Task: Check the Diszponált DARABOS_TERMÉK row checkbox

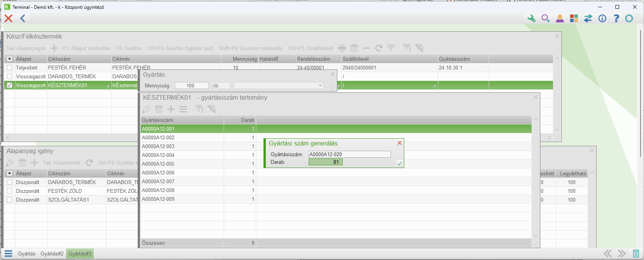Action: 10,182
